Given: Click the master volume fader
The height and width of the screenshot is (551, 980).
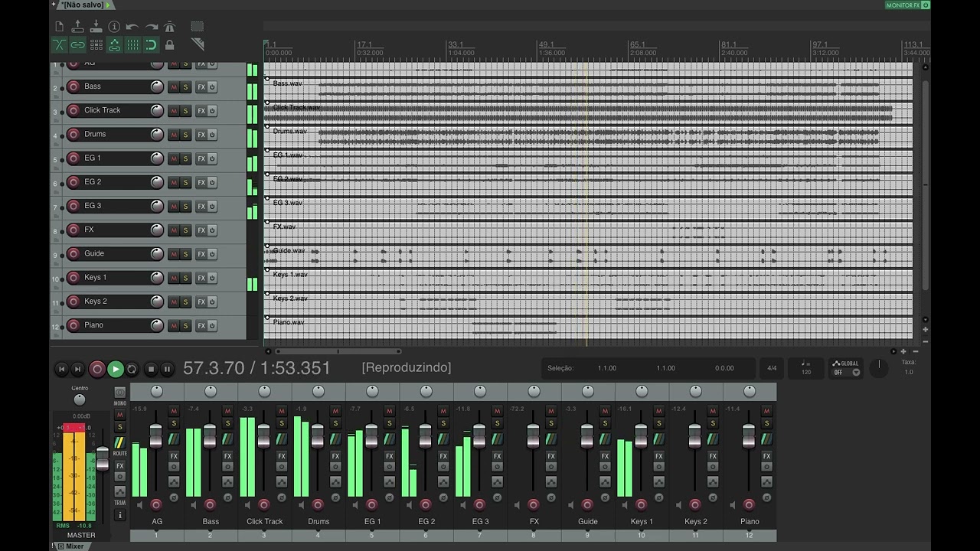Looking at the screenshot, I should (103, 460).
